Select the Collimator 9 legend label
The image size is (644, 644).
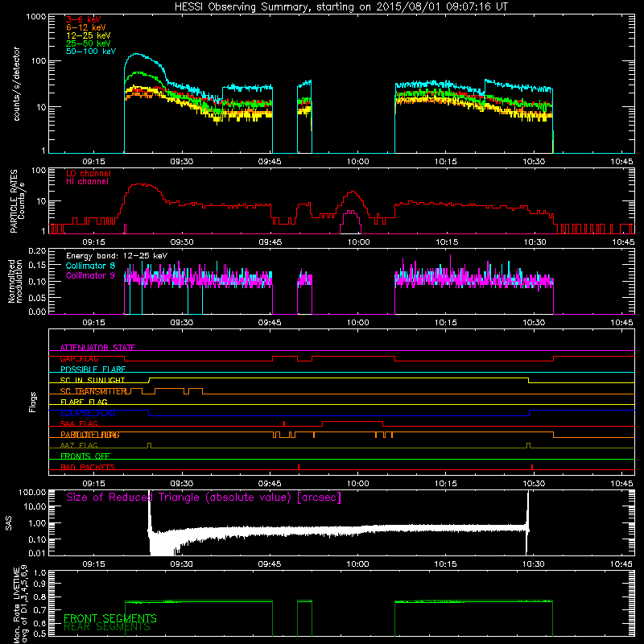click(90, 275)
